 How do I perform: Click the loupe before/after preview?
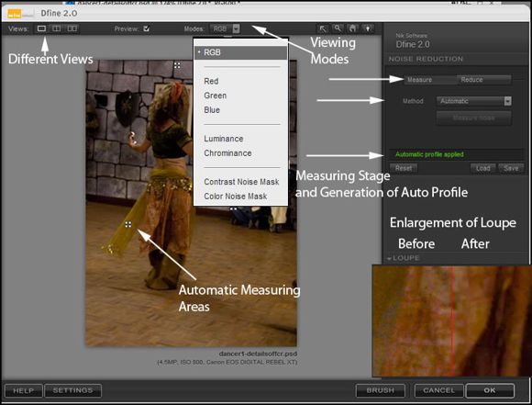451,321
